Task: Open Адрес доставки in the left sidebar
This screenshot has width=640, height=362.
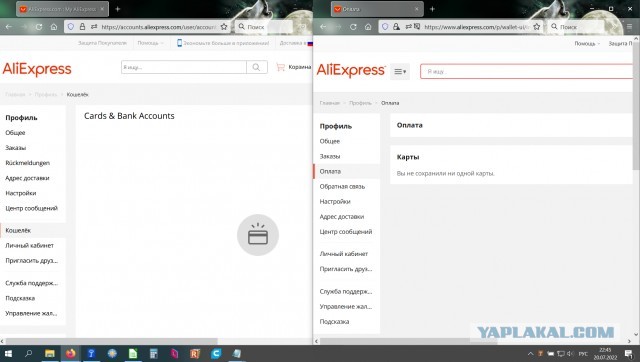Action: coord(27,178)
